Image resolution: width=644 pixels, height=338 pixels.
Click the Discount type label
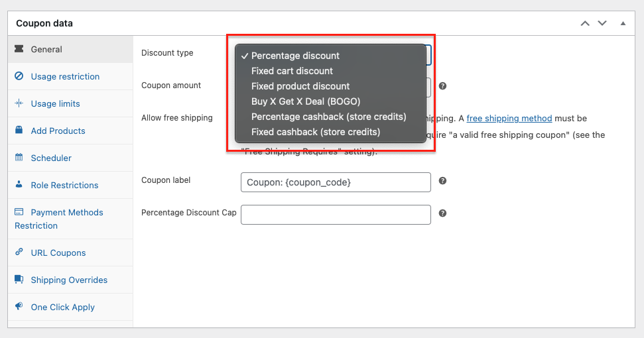tap(167, 53)
